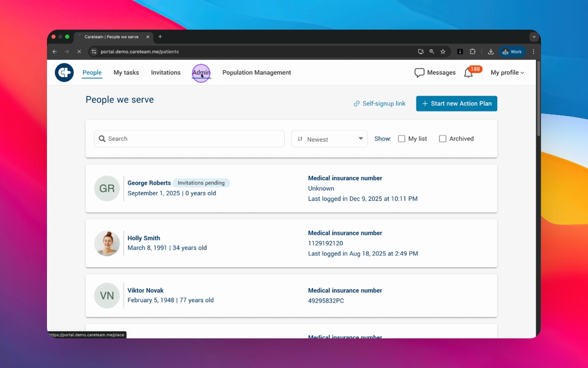Screen dimensions: 588x368
Task: Open George Roberts patient record
Action: (x=291, y=189)
